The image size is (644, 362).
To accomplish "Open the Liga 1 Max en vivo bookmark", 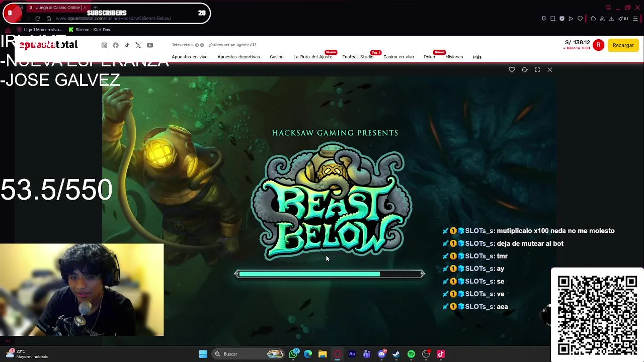I will click(x=39, y=30).
